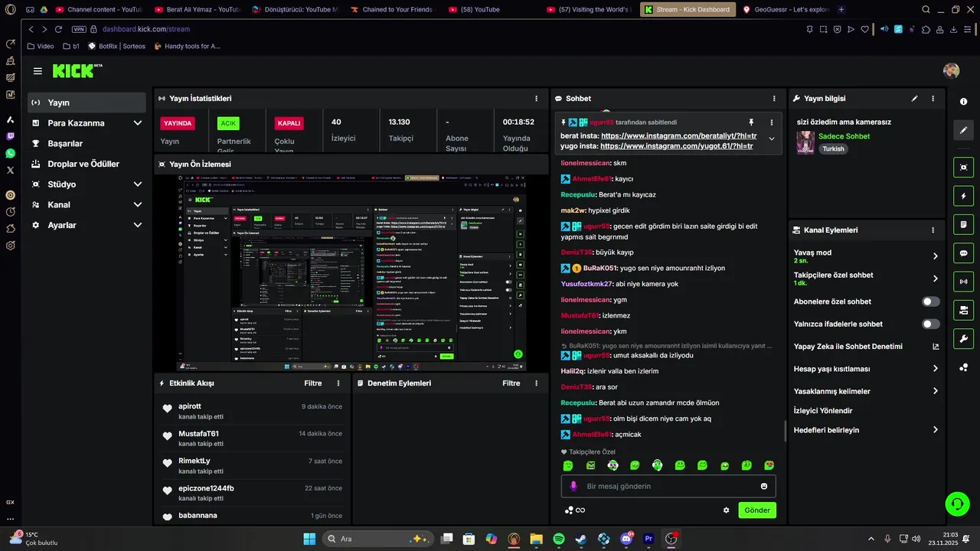Expand the Ayarlar sidebar section

point(87,226)
